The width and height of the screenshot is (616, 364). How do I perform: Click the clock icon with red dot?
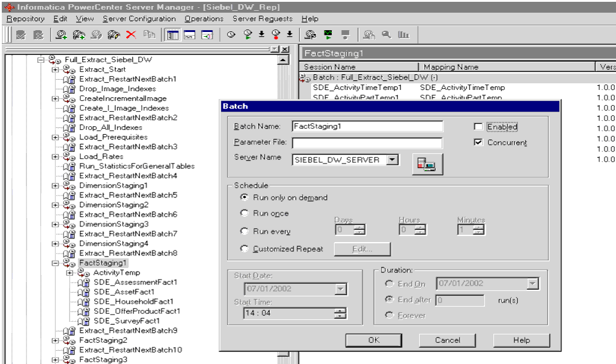coord(276,34)
